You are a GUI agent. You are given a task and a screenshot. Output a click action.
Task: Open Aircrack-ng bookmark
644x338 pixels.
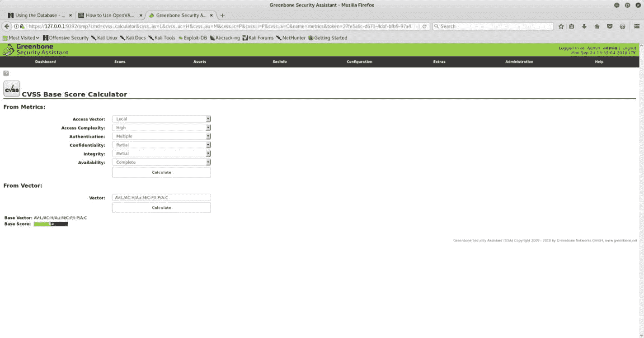click(225, 38)
